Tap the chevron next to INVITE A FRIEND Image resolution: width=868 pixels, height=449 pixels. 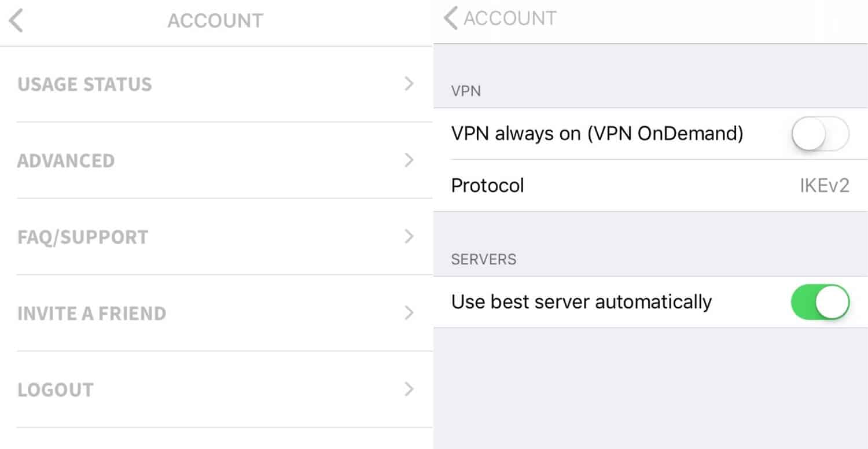409,313
